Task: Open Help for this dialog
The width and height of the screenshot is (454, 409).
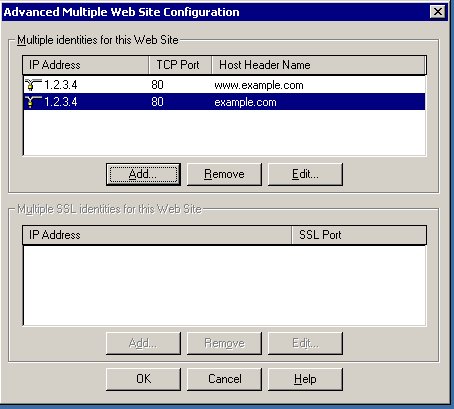Action: [x=305, y=379]
